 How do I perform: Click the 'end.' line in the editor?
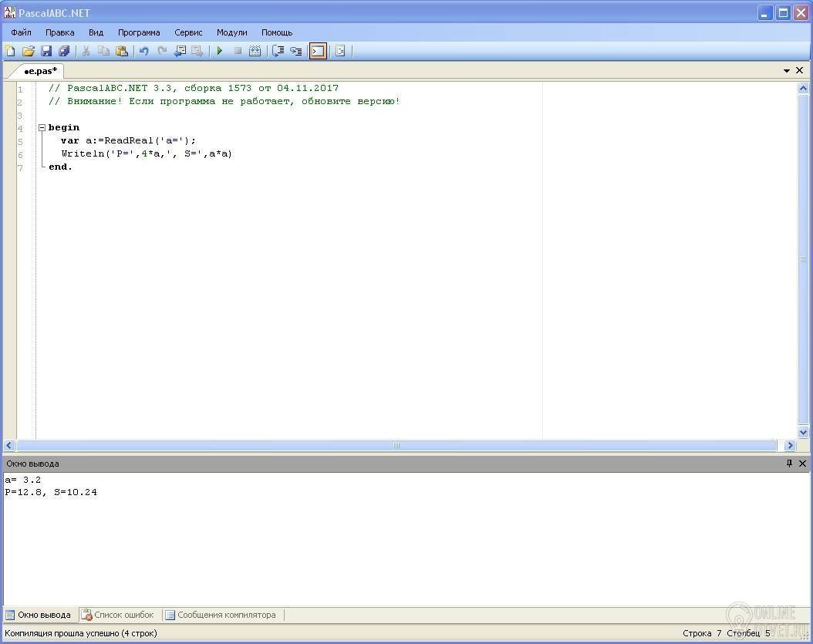coord(60,167)
